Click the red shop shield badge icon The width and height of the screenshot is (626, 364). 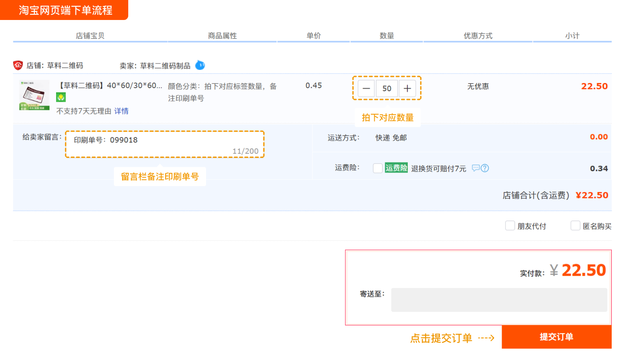tap(18, 66)
